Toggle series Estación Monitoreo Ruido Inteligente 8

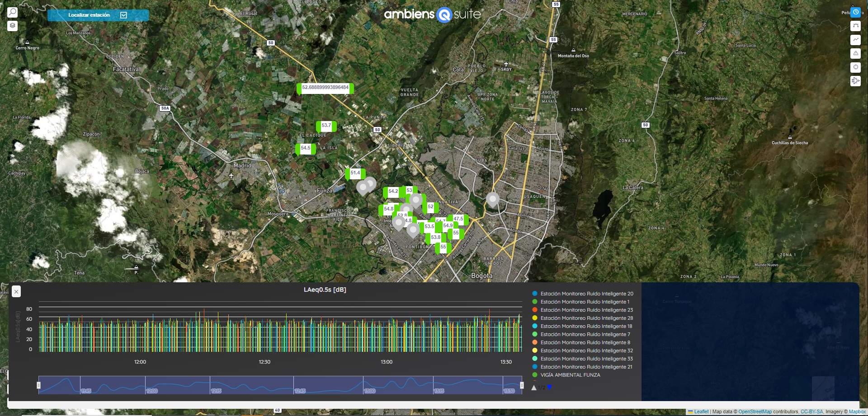pos(581,342)
